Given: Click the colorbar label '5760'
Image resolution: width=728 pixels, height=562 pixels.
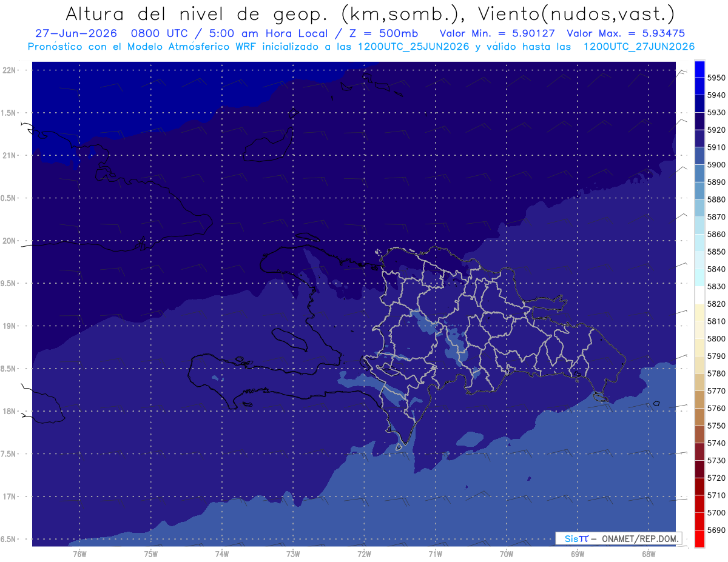Looking at the screenshot, I should click(x=716, y=408).
